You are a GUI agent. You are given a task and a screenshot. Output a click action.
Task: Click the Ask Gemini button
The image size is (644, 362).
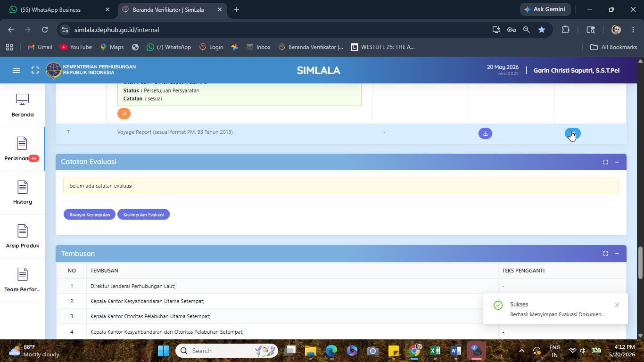point(546,9)
